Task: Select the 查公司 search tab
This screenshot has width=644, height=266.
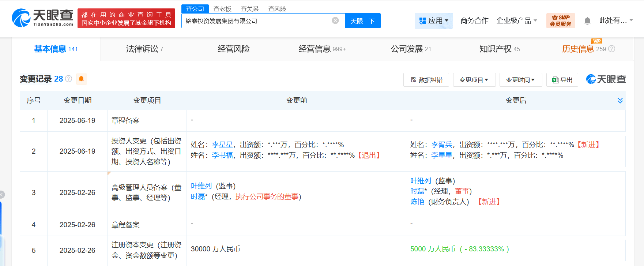Action: coord(195,9)
